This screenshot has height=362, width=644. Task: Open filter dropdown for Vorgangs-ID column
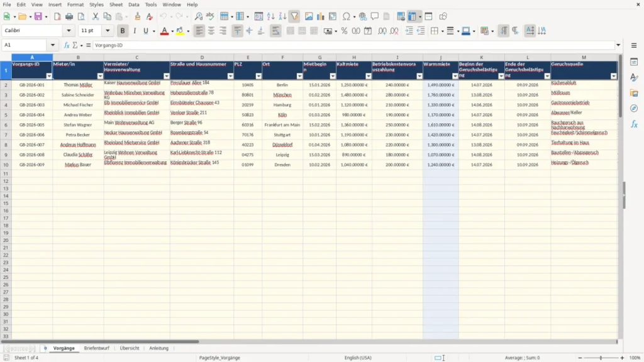click(x=49, y=76)
